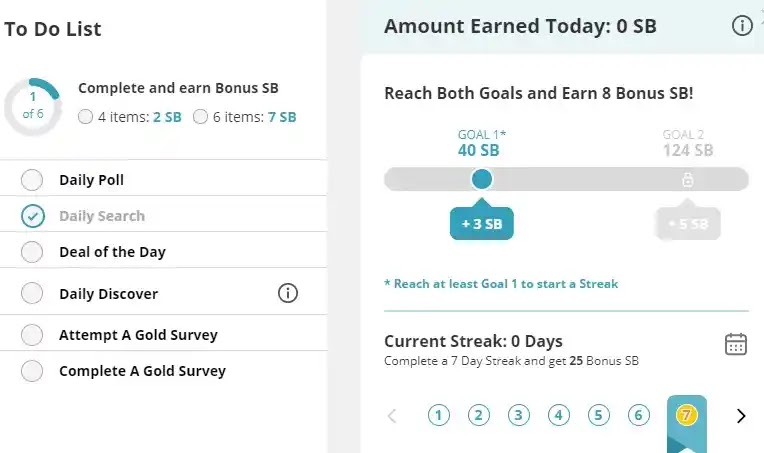Click the locked Goal 2 padlock icon
The height and width of the screenshot is (453, 764).
click(x=687, y=180)
